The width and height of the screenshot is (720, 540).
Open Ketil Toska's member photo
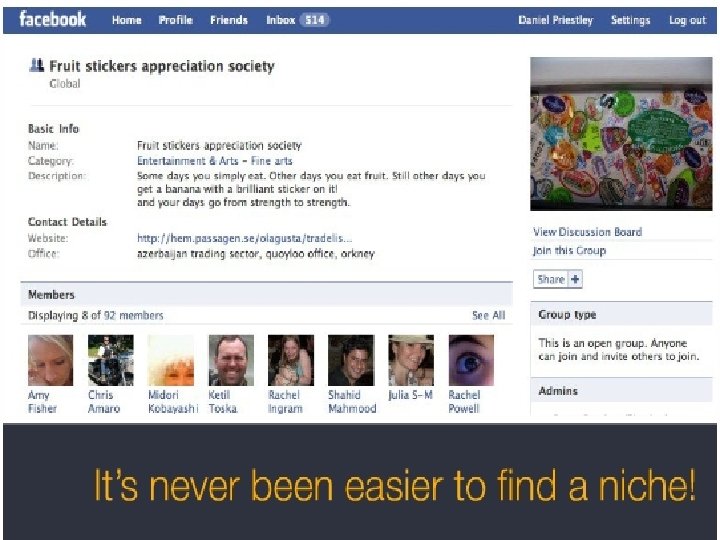point(231,360)
